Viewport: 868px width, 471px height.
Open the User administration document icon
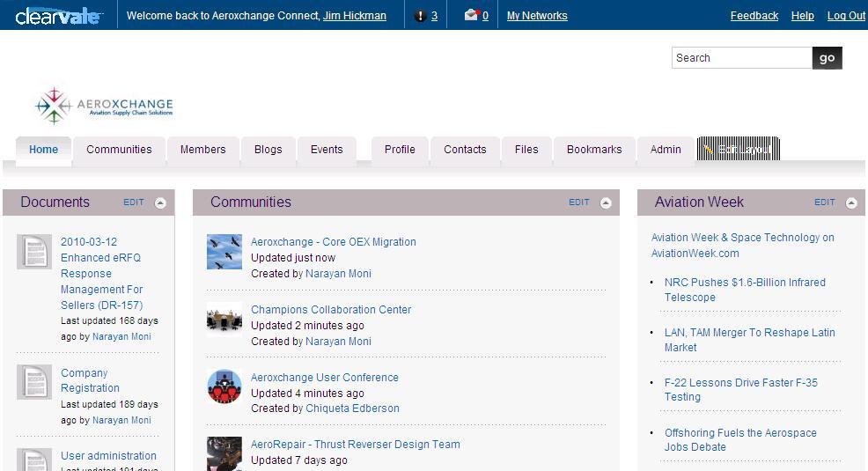pos(34,460)
